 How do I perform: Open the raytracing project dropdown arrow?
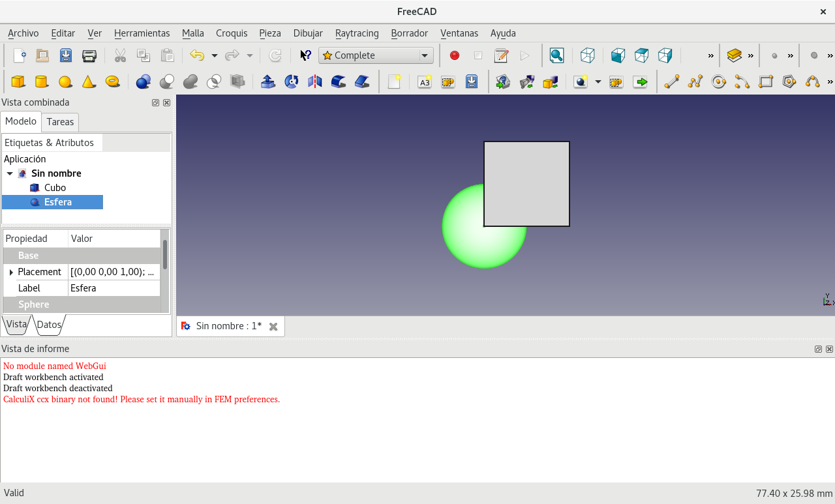click(598, 82)
